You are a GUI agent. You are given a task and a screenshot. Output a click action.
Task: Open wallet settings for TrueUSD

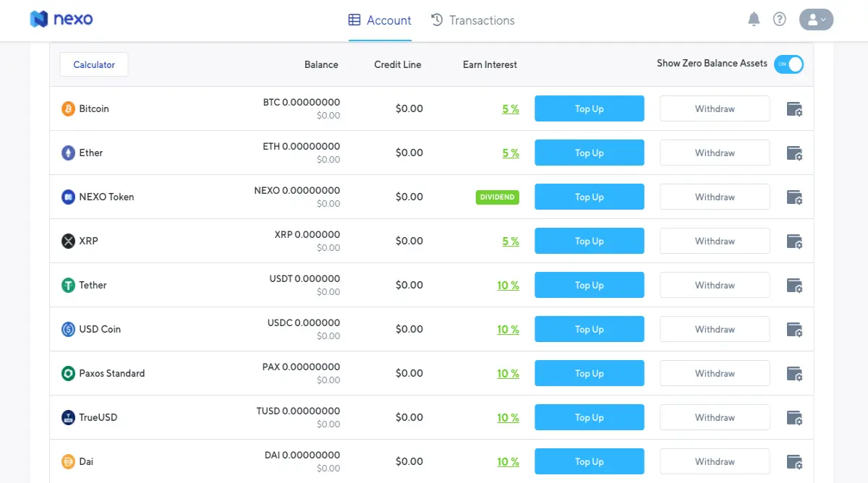tap(794, 418)
